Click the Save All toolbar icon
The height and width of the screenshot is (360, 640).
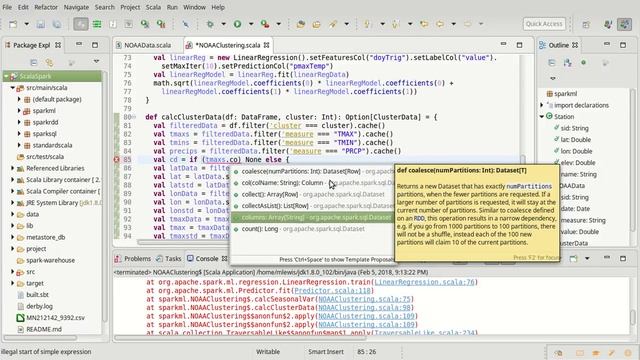click(x=56, y=24)
